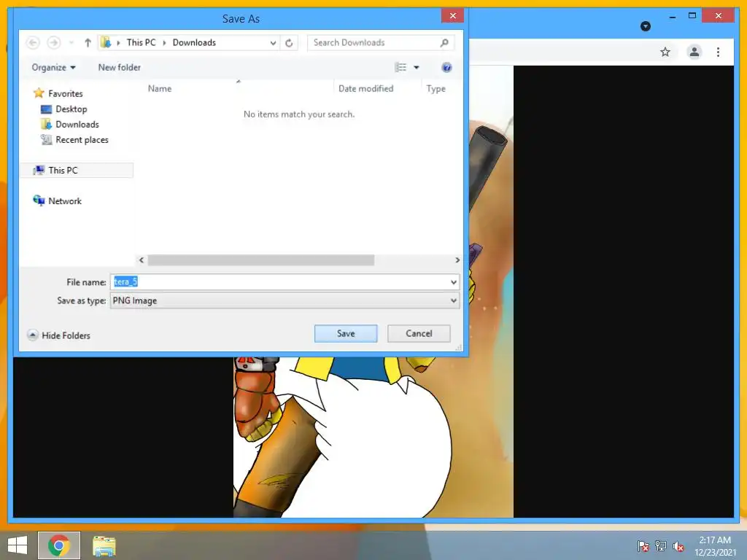The width and height of the screenshot is (747, 560).
Task: Click the search magnifier icon
Action: (x=444, y=43)
